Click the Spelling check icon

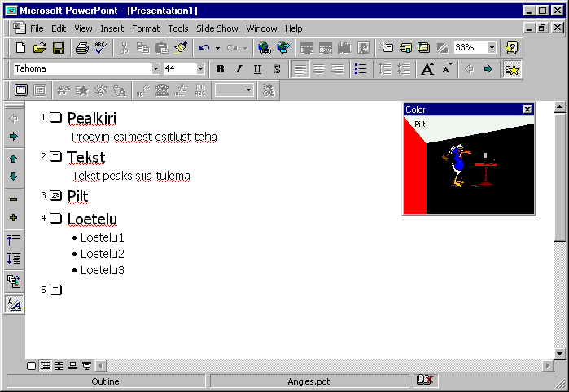pos(100,48)
